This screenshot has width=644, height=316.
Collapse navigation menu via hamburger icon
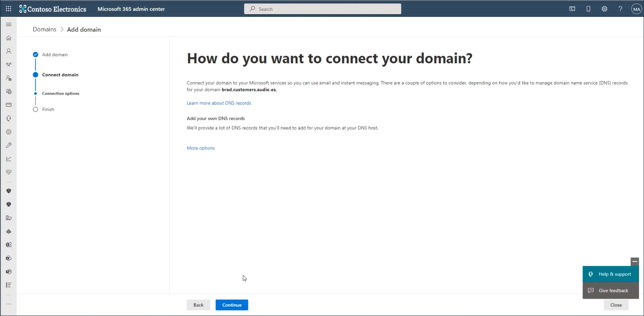(x=8, y=25)
